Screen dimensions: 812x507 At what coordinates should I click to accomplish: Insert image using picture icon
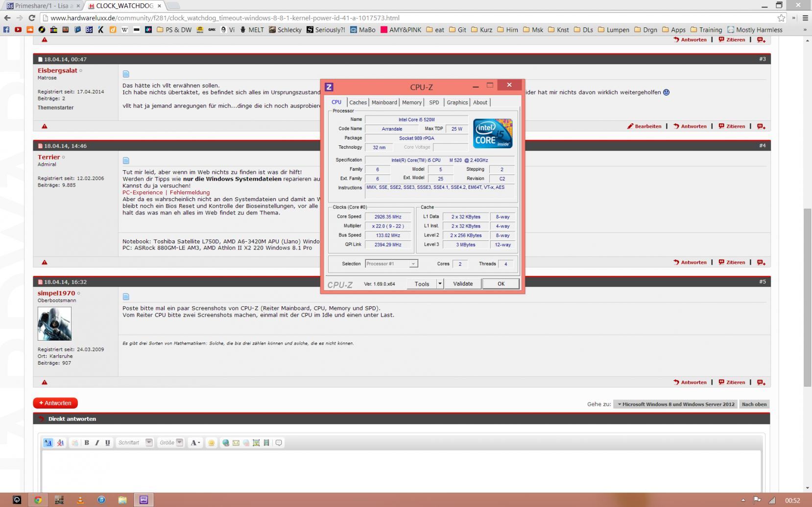256,442
